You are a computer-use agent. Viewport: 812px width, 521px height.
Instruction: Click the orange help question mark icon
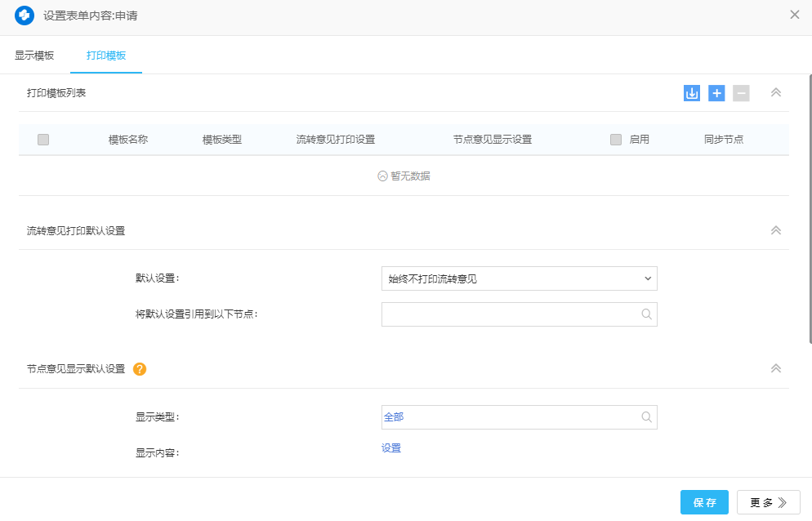coord(140,369)
